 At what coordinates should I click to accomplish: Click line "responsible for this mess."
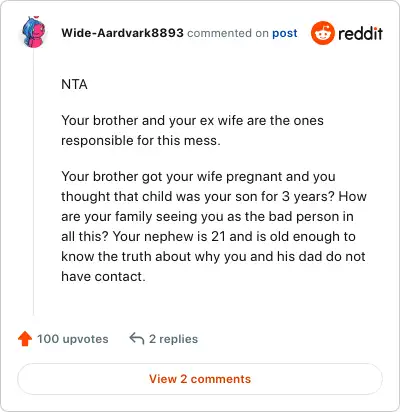141,140
